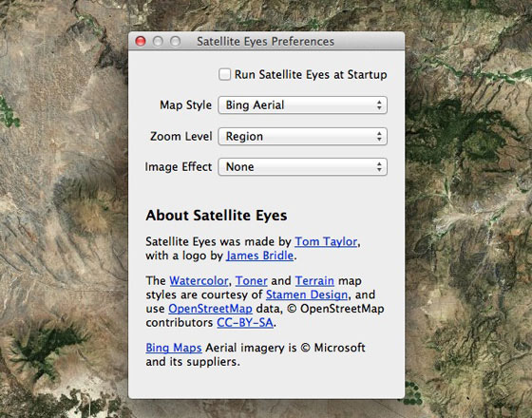Click the About Satellite Eyes heading
This screenshot has height=418, width=532.
coord(217,216)
